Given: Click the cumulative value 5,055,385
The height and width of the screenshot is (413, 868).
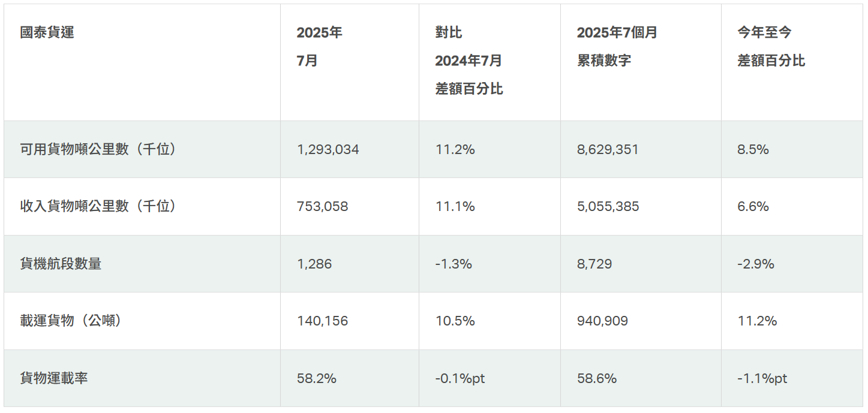Looking at the screenshot, I should pyautogui.click(x=608, y=206).
